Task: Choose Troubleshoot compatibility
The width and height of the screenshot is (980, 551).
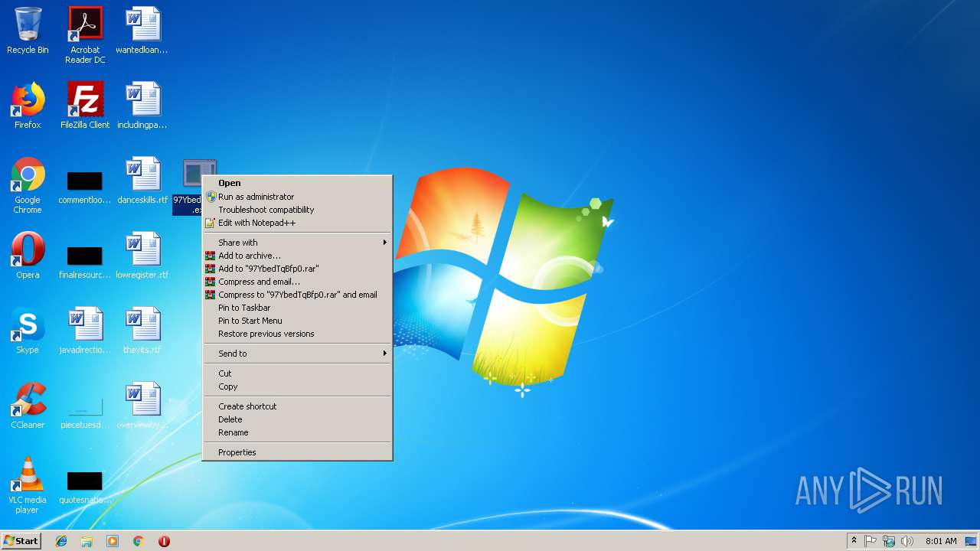Action: 297,210
